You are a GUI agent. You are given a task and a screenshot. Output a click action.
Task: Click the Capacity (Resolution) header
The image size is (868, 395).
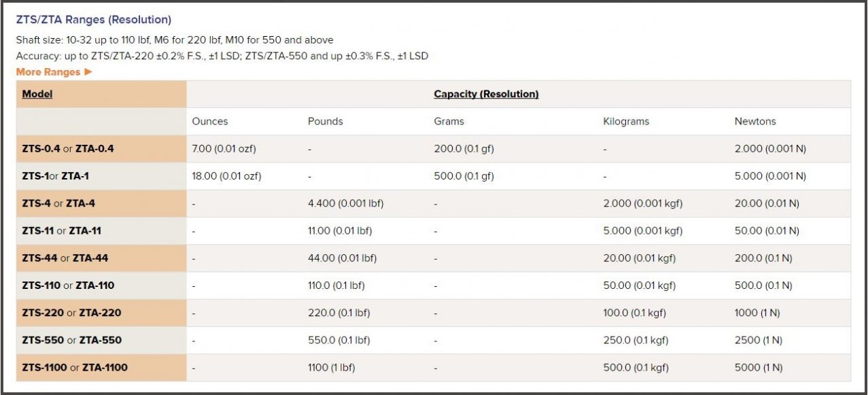(486, 94)
